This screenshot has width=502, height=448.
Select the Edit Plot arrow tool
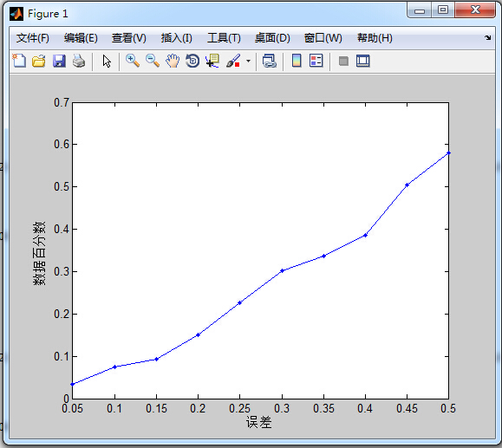(x=107, y=61)
